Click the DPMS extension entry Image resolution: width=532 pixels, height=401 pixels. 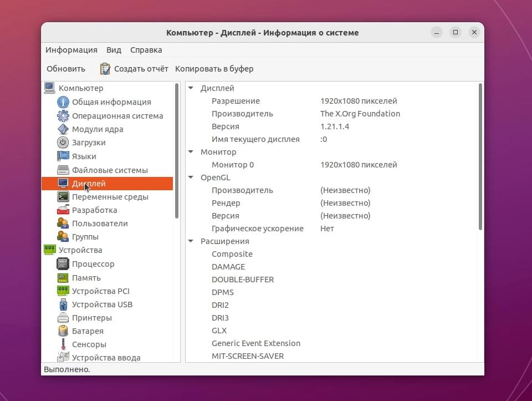pos(223,292)
